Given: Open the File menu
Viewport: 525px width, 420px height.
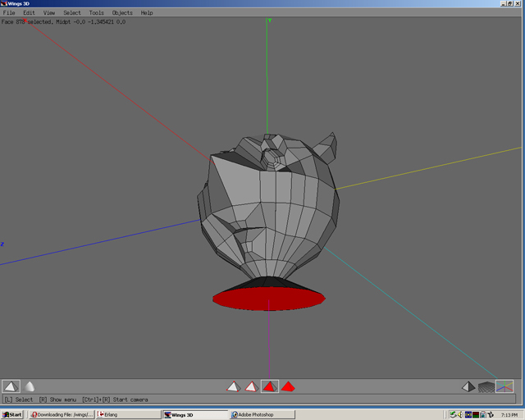Looking at the screenshot, I should tap(9, 13).
